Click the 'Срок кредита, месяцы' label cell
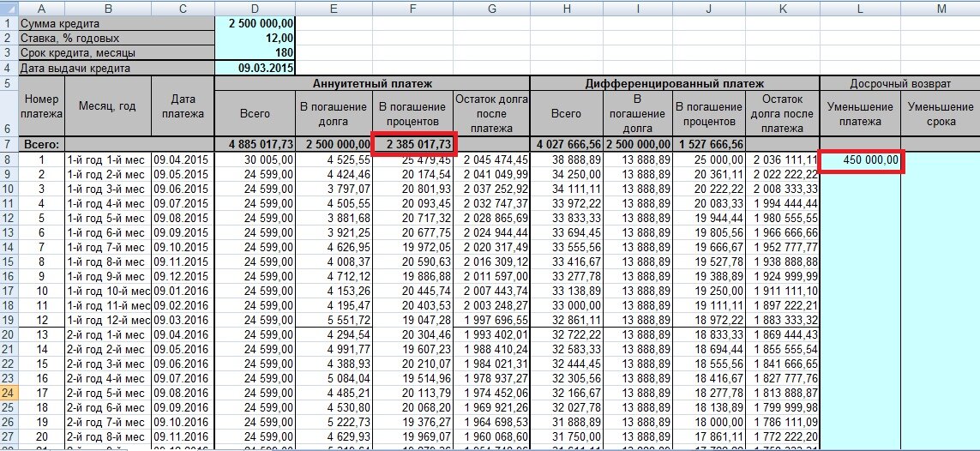Viewport: 980px width, 451px height. point(117,53)
